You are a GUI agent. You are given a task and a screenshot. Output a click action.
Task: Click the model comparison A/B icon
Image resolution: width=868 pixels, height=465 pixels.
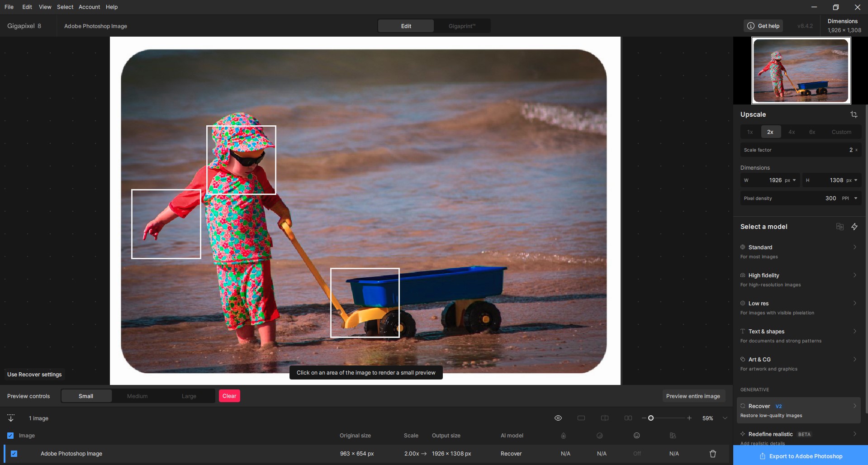click(x=840, y=227)
